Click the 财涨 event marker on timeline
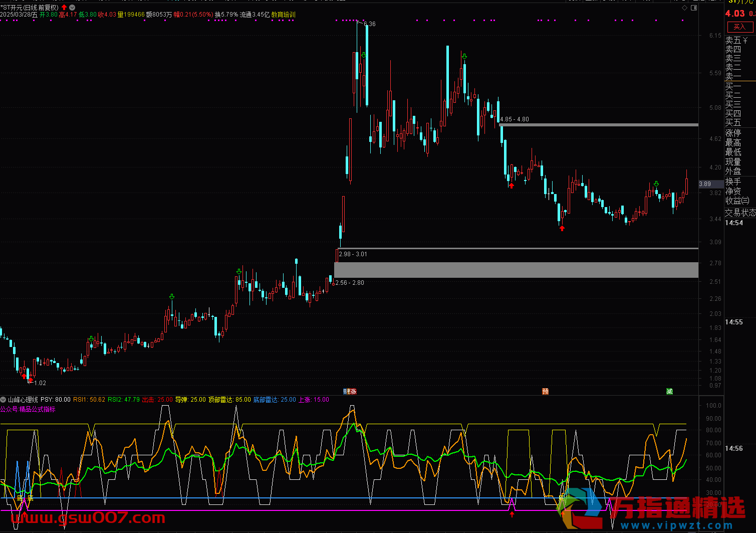Viewport: 756px width, 533px height. tap(350, 391)
